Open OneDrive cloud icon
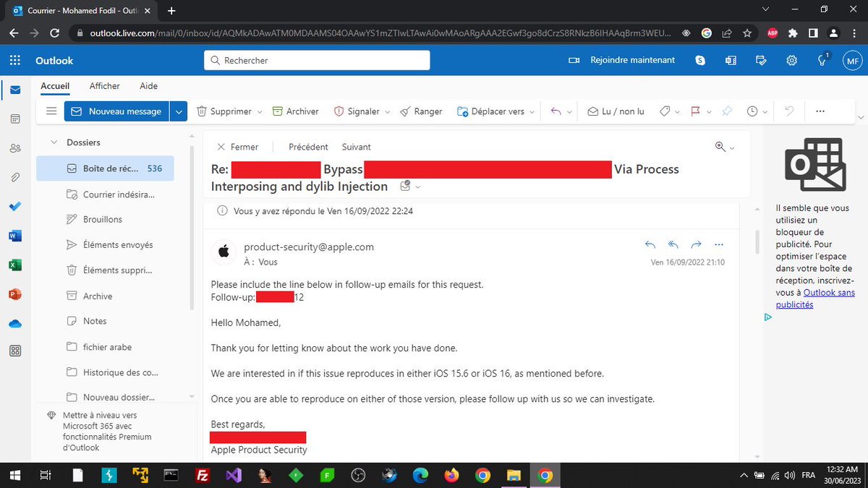This screenshot has height=488, width=868. click(x=15, y=323)
